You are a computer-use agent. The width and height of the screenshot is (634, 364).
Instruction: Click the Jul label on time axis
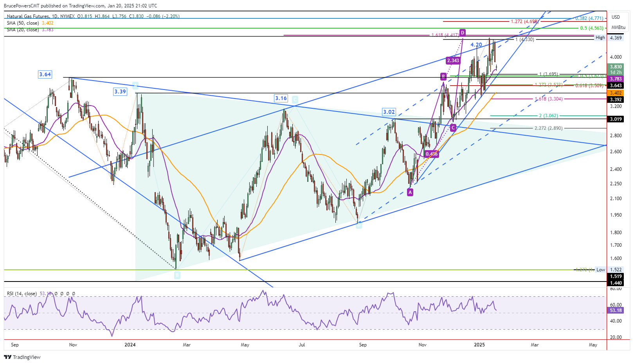302,345
